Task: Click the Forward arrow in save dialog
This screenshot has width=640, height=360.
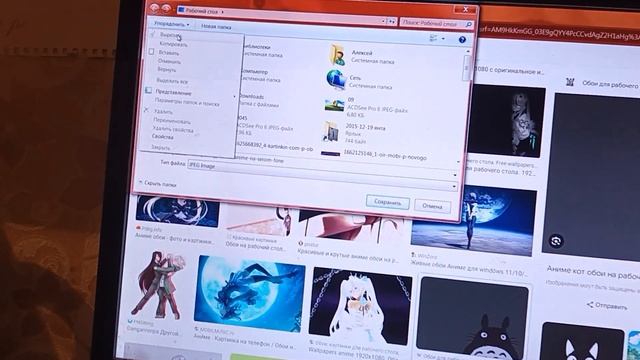Action: (166, 9)
